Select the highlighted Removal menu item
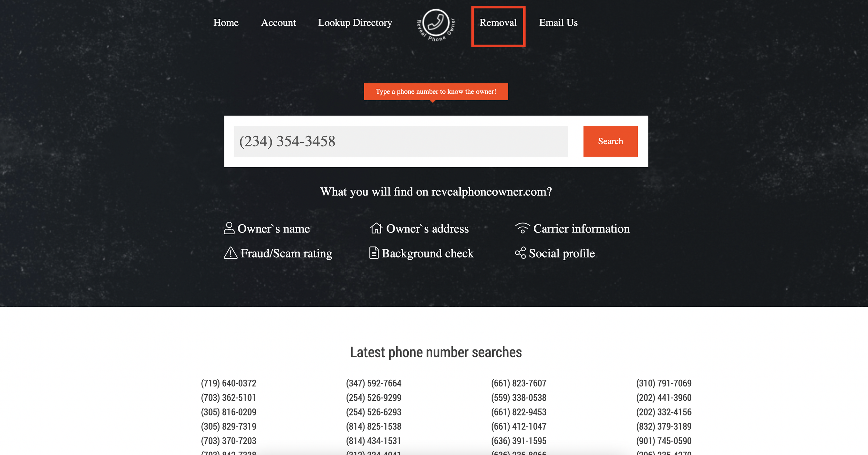Screen dimensions: 868x455 (498, 23)
